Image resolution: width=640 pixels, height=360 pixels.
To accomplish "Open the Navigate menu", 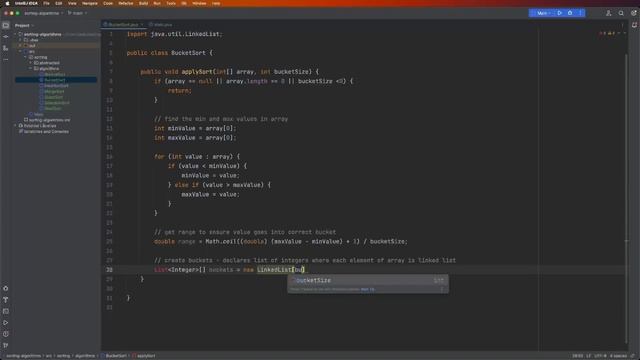I will [90, 3].
